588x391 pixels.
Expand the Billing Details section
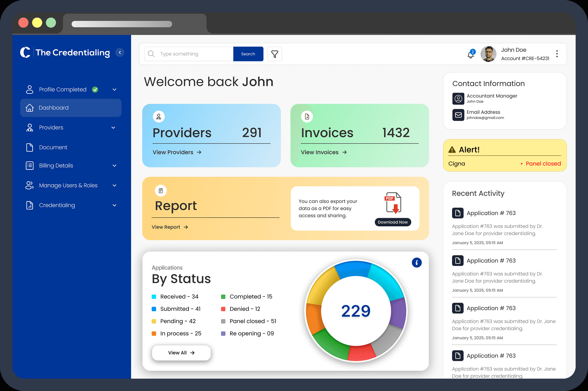pos(114,165)
